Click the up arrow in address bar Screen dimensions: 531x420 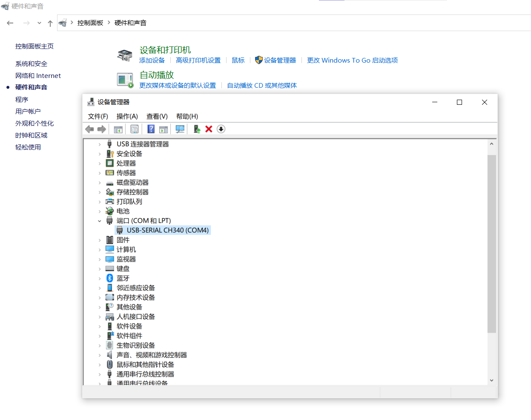(50, 23)
